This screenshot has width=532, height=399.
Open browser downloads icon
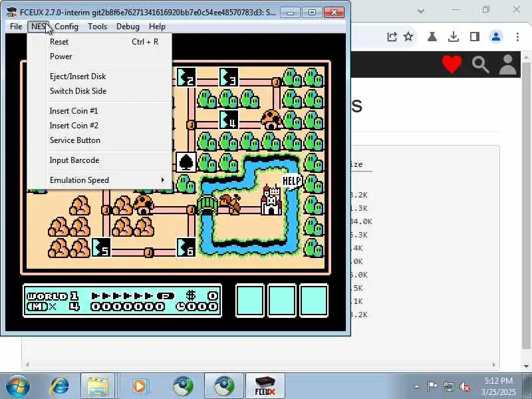point(454,37)
